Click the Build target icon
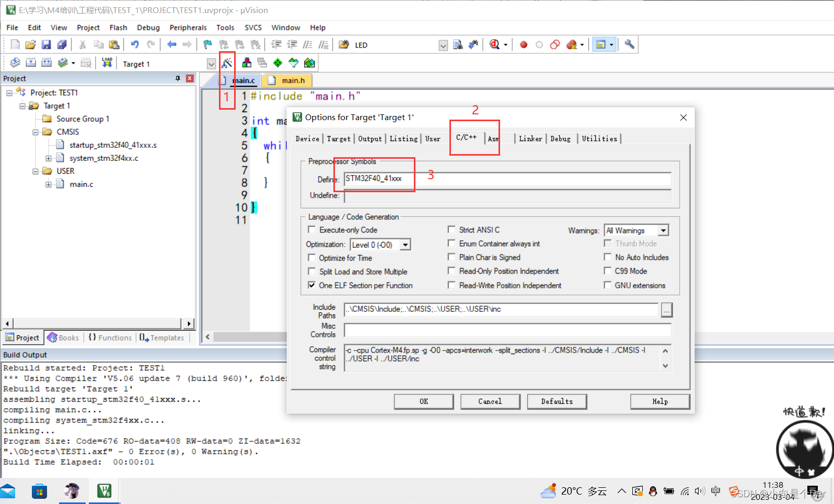 [x=31, y=63]
